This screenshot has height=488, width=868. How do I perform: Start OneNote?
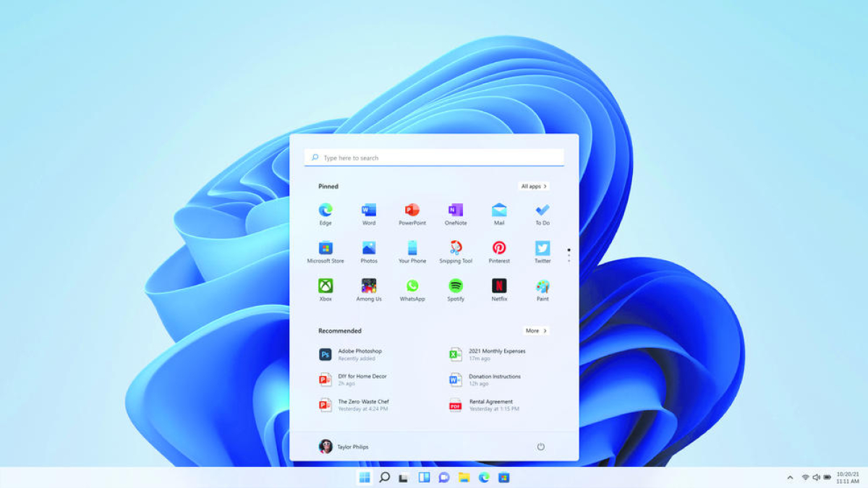tap(455, 210)
